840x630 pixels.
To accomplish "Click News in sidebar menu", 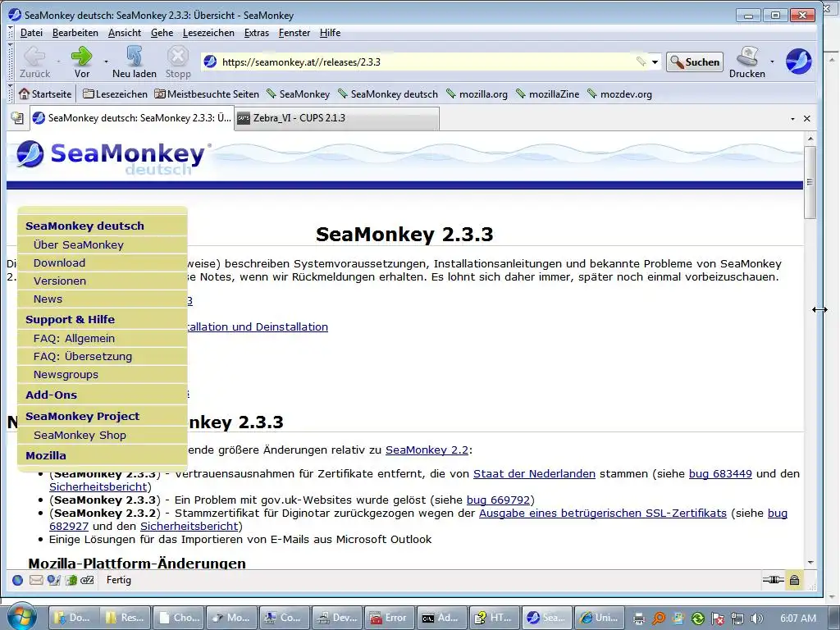I will click(48, 299).
